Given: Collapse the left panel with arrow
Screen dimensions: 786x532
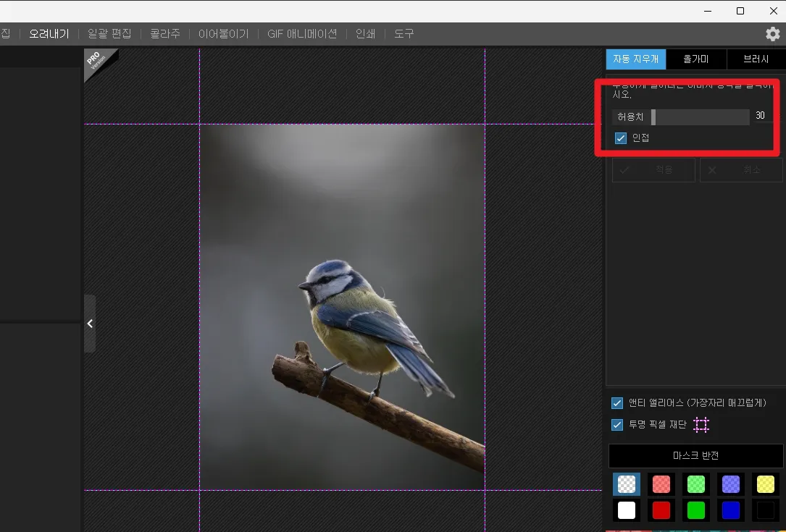Looking at the screenshot, I should [x=90, y=324].
